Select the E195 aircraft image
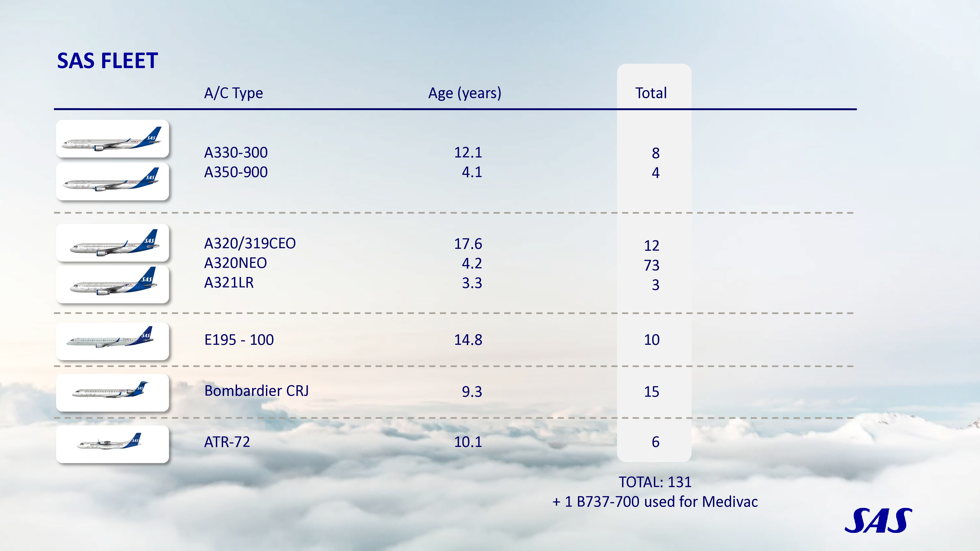The image size is (980, 551). tap(112, 341)
